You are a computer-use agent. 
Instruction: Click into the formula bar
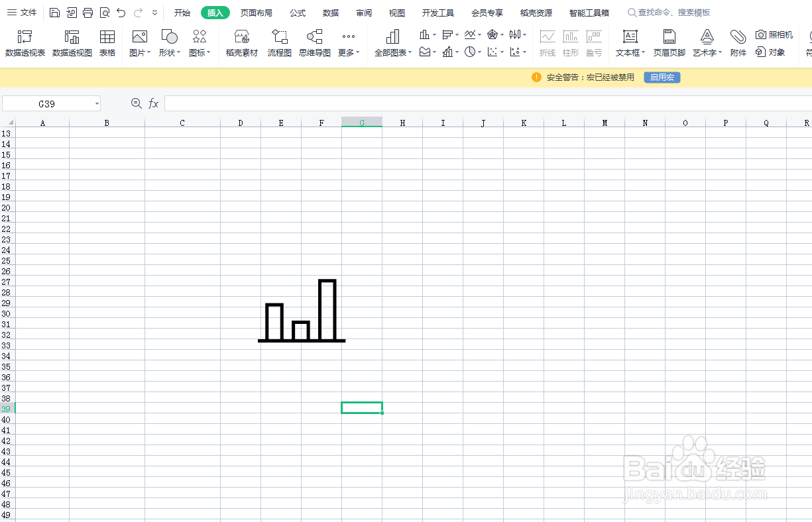488,103
